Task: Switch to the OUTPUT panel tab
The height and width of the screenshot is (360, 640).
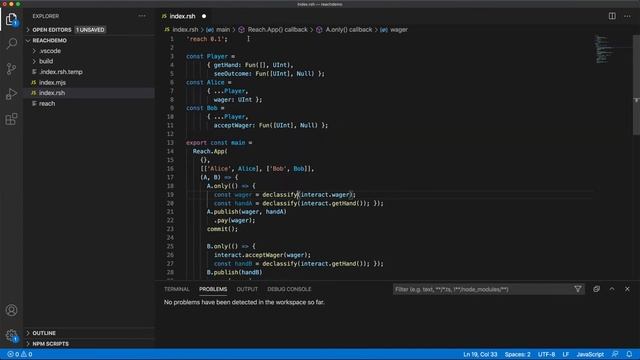Action: coord(247,289)
